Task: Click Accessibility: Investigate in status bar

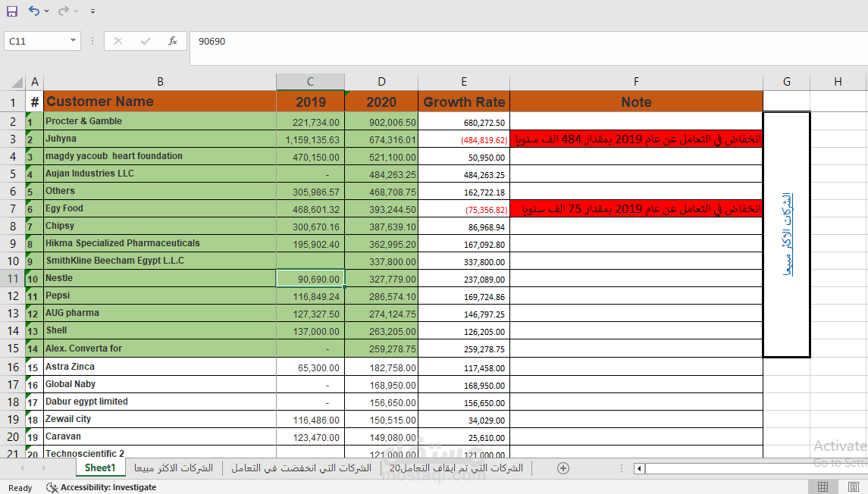Action: pyautogui.click(x=102, y=487)
